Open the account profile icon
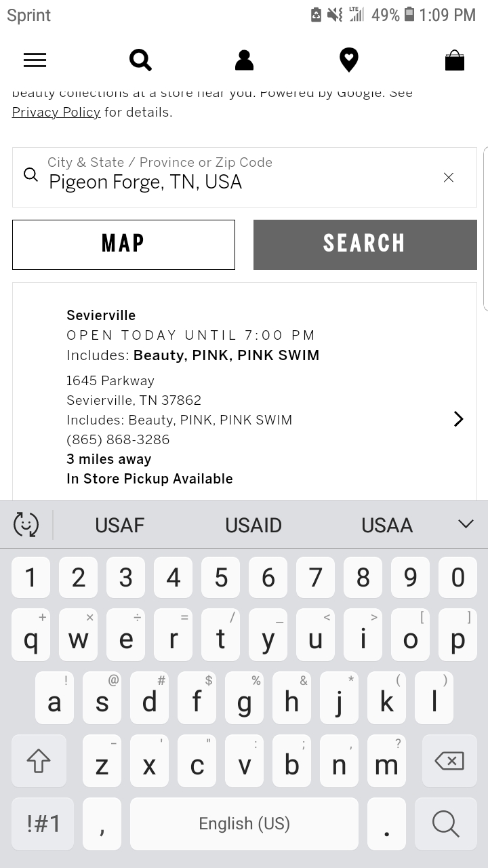This screenshot has height=868, width=488. point(244,60)
